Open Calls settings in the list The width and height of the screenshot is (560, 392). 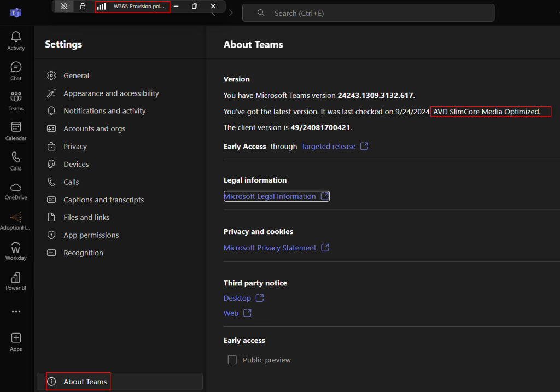point(71,182)
